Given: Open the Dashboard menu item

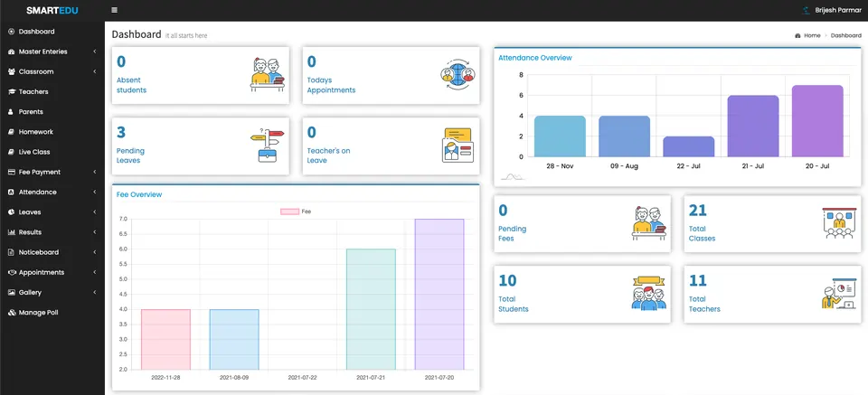Looking at the screenshot, I should pyautogui.click(x=52, y=32).
